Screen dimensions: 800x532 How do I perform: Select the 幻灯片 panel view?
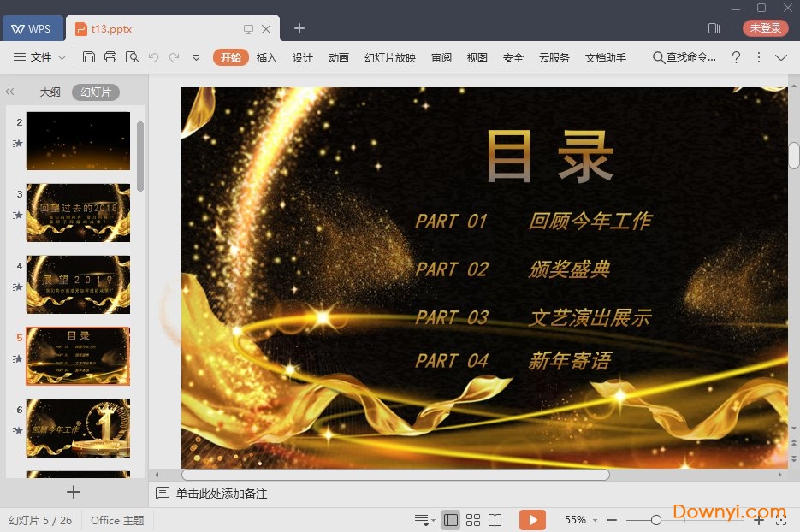[x=96, y=92]
